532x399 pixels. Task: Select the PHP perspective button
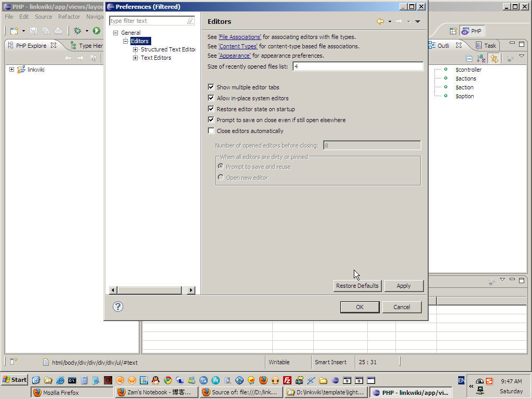pos(472,31)
